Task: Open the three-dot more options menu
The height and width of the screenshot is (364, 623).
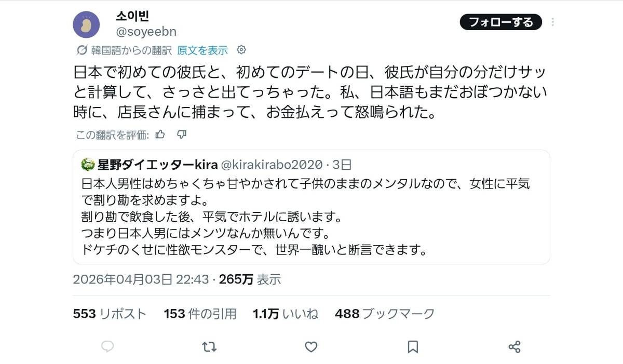Action: tap(553, 22)
